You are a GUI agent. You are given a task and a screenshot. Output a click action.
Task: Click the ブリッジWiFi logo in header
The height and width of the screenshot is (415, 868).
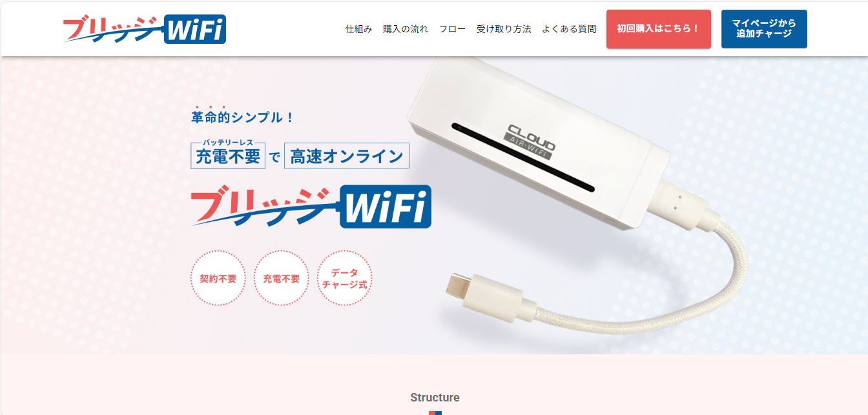click(x=145, y=29)
